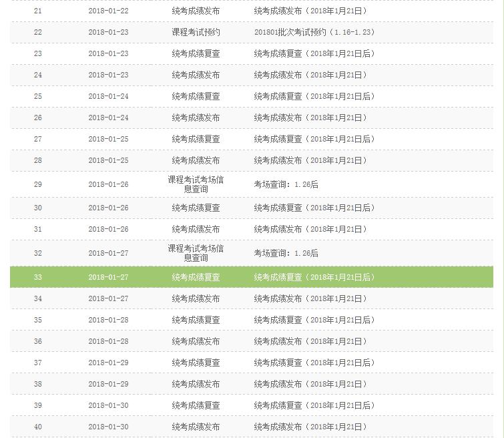The height and width of the screenshot is (438, 504).
Task: Open 统考成绩发布 description in row 31
Action: click(310, 229)
